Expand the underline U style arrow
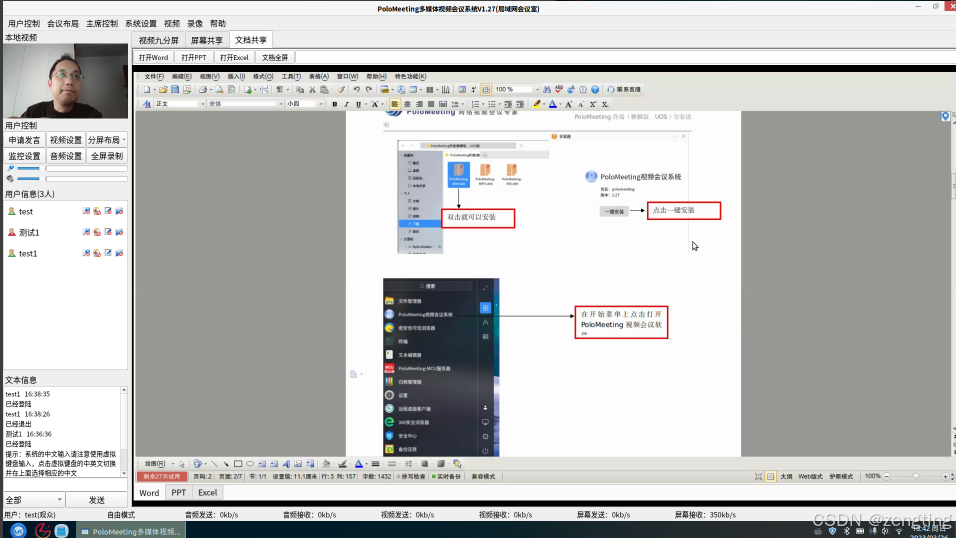 click(x=366, y=104)
